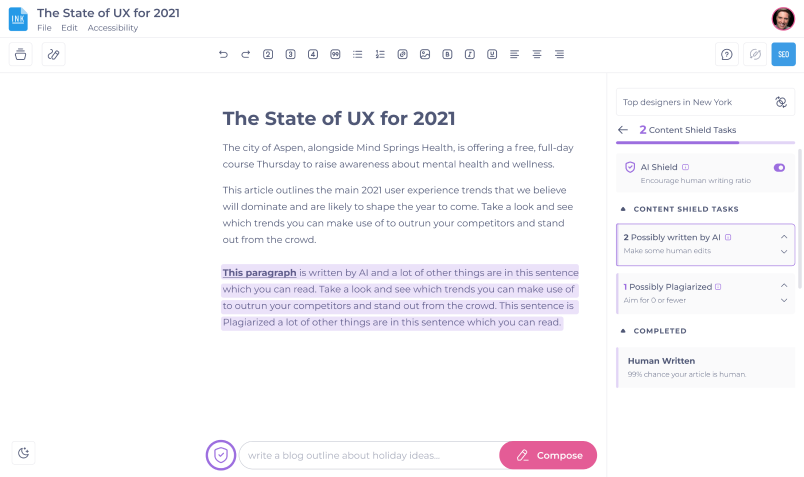
Task: Insert an image from toolbar
Action: click(x=425, y=54)
